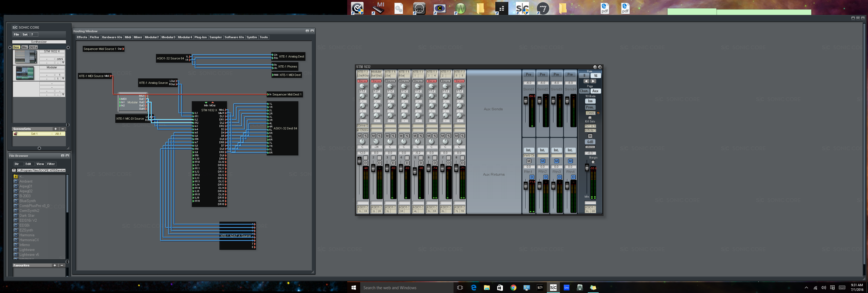Screen dimensions: 868x293
Task: Switch to the INs tab
Action: tap(24, 47)
